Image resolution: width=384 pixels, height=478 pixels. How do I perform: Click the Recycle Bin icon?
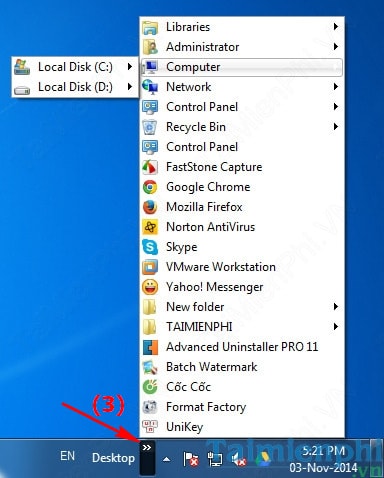pos(150,127)
